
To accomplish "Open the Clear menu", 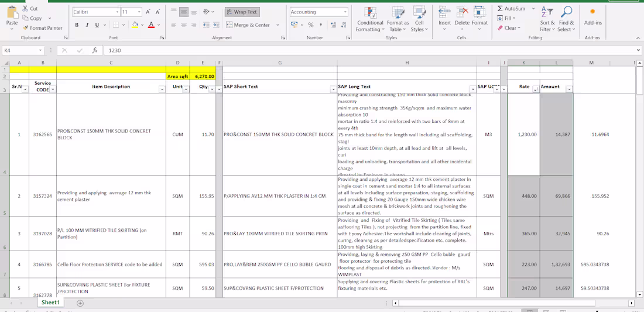I will pos(508,28).
